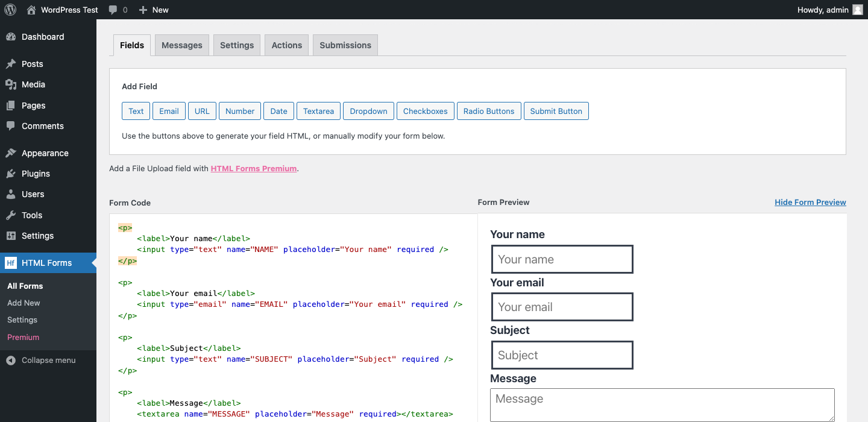The width and height of the screenshot is (868, 422).
Task: Click the NAME input line in form code
Action: coord(292,249)
